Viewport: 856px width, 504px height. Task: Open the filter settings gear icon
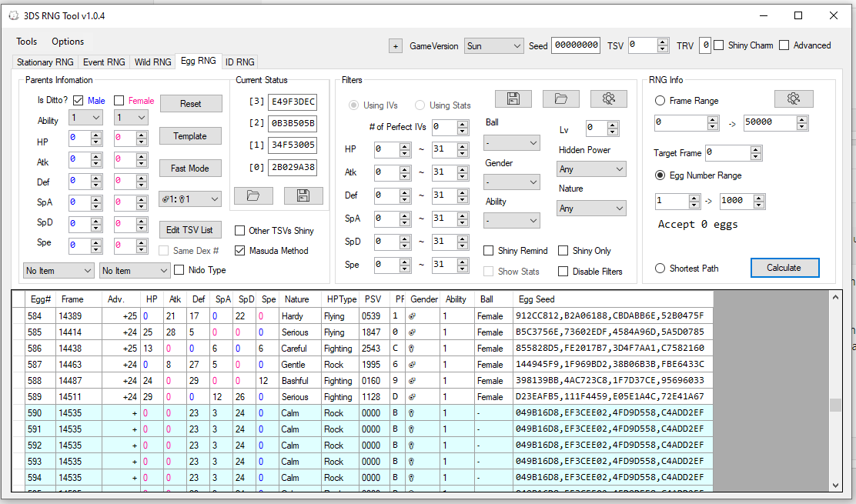pyautogui.click(x=608, y=98)
